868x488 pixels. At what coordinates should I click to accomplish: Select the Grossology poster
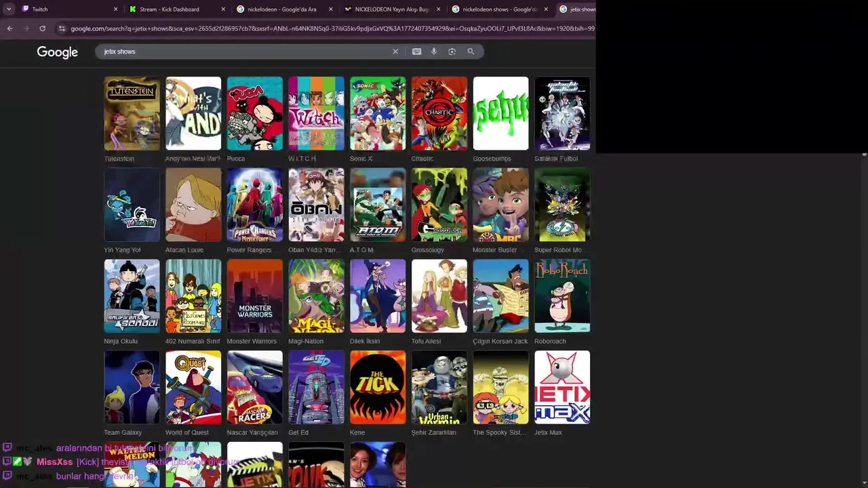[x=439, y=205]
